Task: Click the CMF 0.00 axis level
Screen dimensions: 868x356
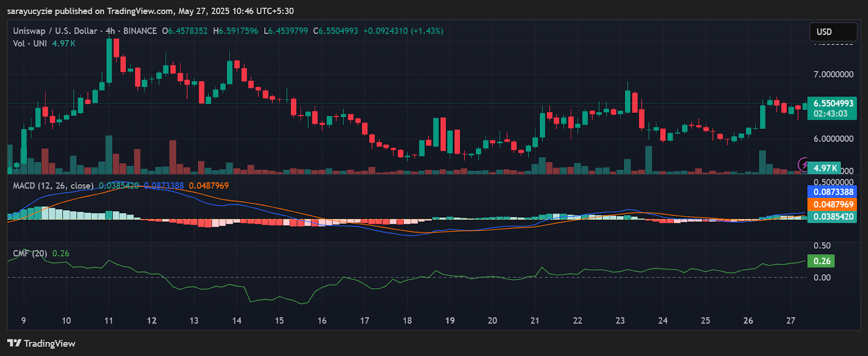Action: (x=821, y=277)
